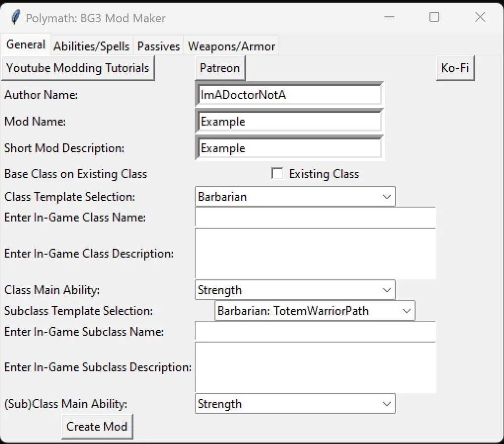Viewport: 504px width, 444px height.
Task: Click the '(Sub)Class Main Ability:' label
Action: click(66, 404)
